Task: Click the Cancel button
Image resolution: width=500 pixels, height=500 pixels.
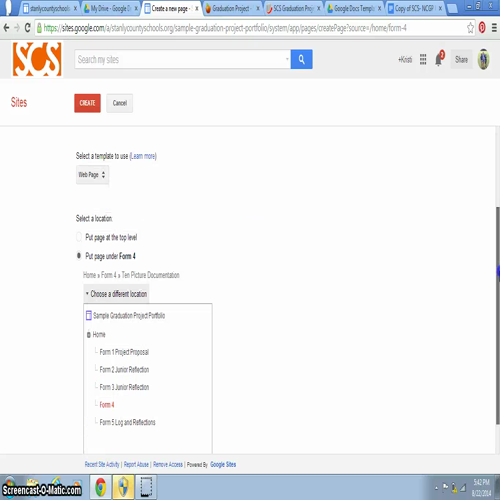Action: pos(120,103)
